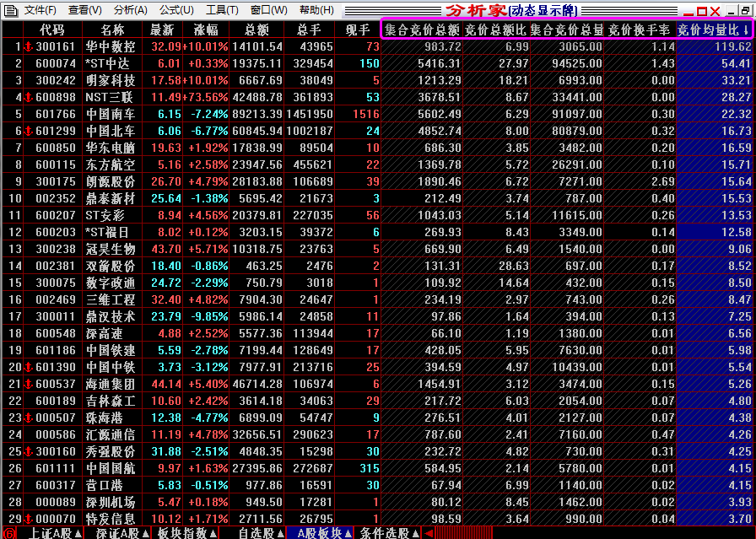Select the stock name "鼎泰新材"
Image resolution: width=756 pixels, height=539 pixels.
tap(111, 198)
